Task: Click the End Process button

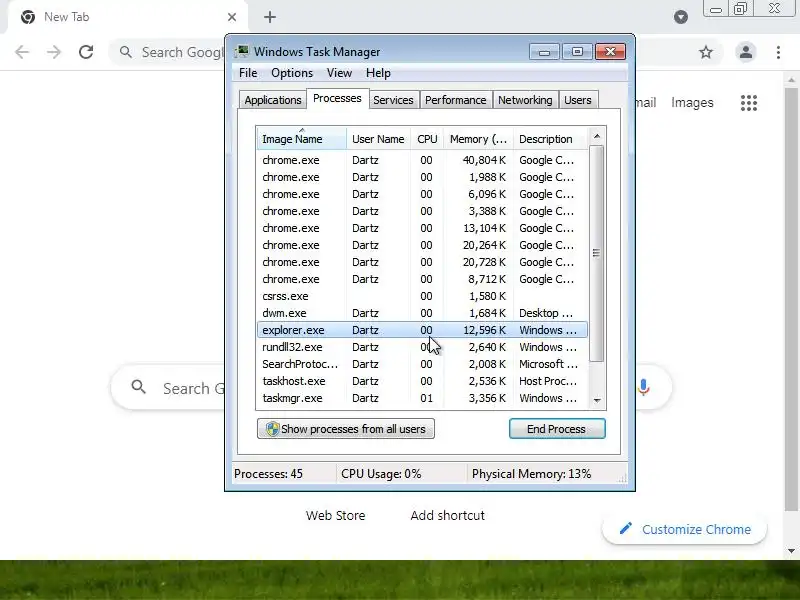Action: click(x=557, y=429)
